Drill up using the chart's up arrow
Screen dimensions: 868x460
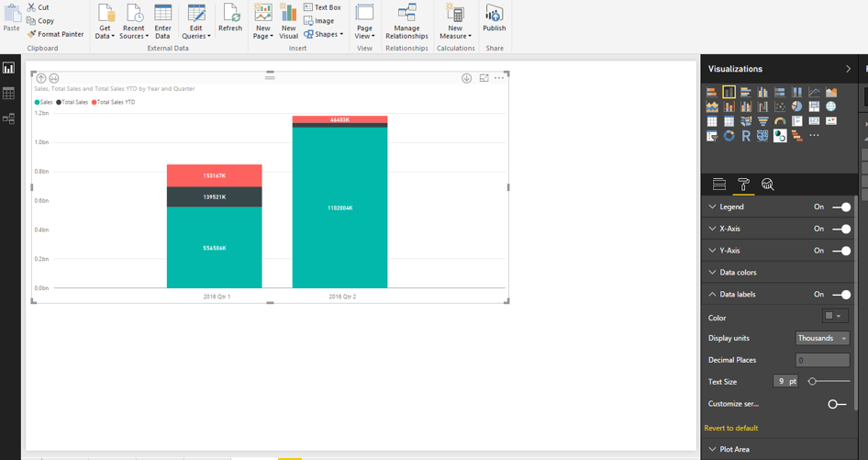(x=41, y=78)
